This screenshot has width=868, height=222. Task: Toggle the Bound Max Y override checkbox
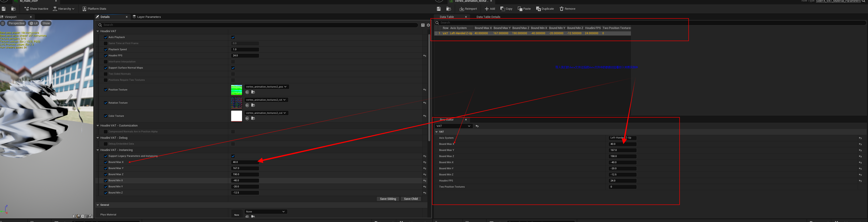(105, 169)
